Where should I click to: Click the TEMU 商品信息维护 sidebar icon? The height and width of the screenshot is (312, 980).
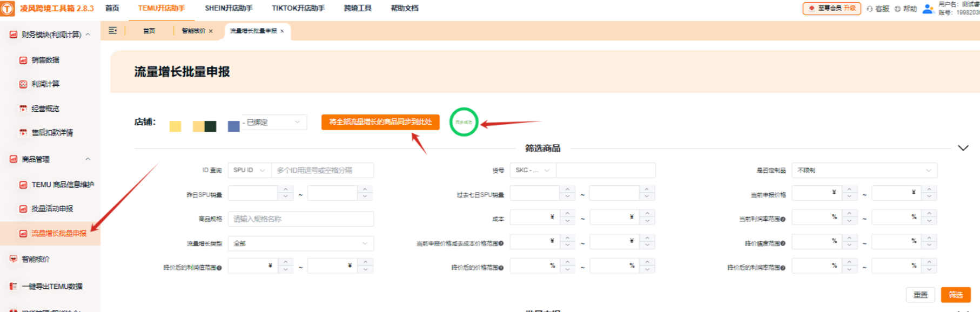(23, 185)
